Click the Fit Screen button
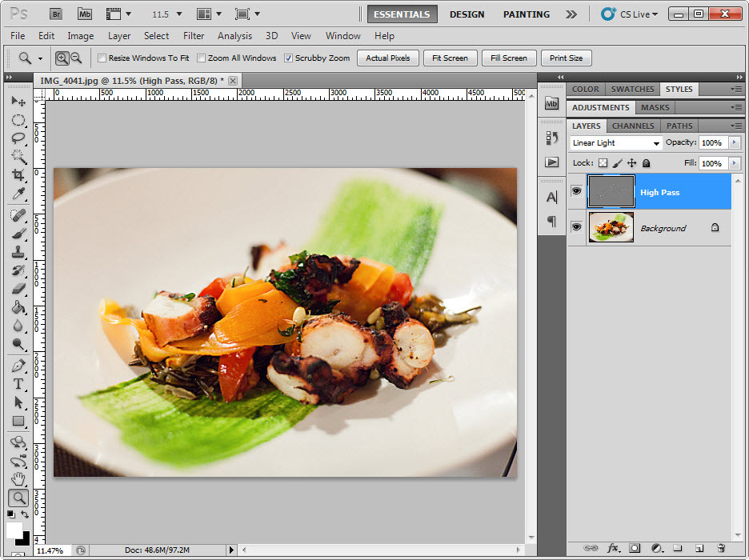The image size is (749, 560). (450, 58)
